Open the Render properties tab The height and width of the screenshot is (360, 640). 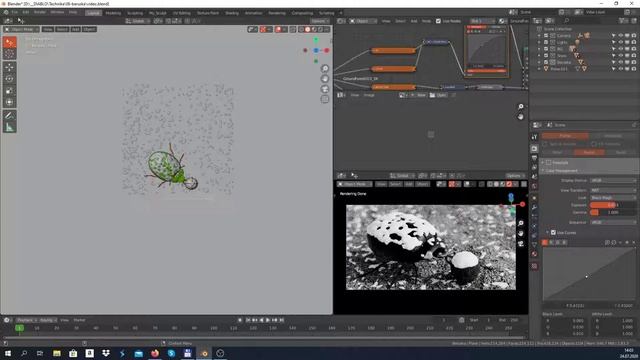point(534,149)
